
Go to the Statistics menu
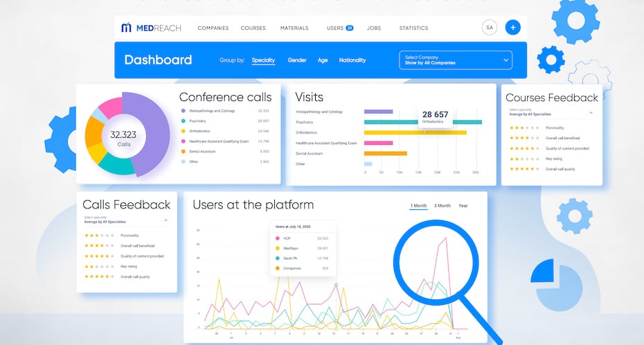(x=413, y=28)
